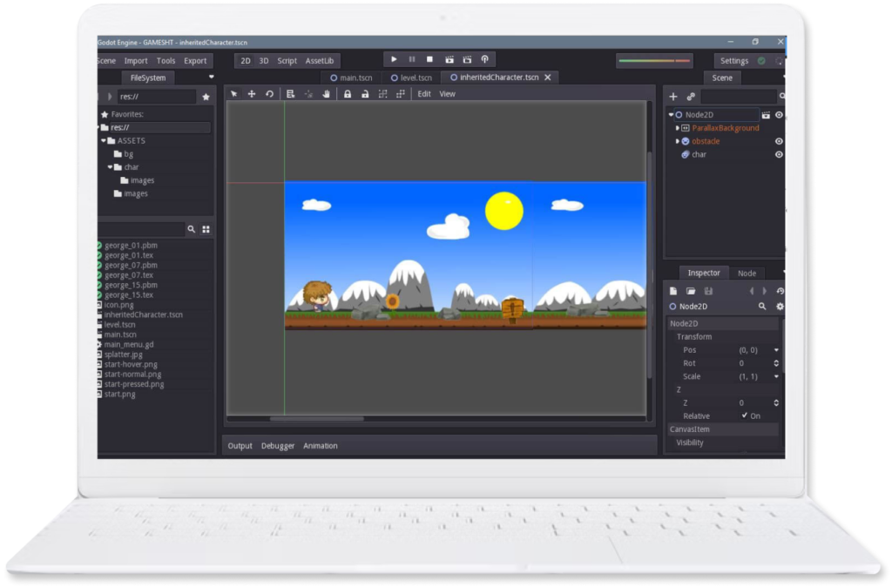
Task: Switch to the Script editor workspace
Action: (287, 61)
